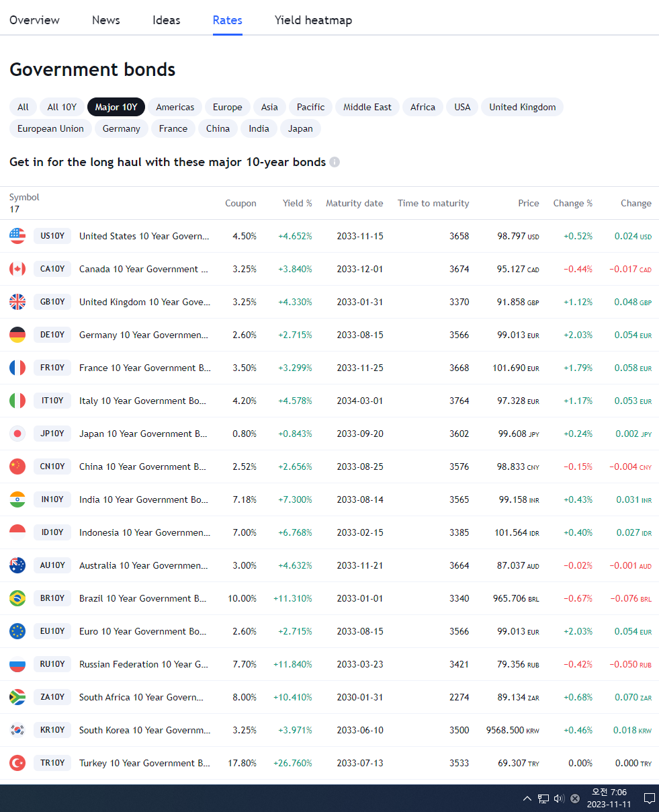Sort table by Coupon column

[240, 203]
